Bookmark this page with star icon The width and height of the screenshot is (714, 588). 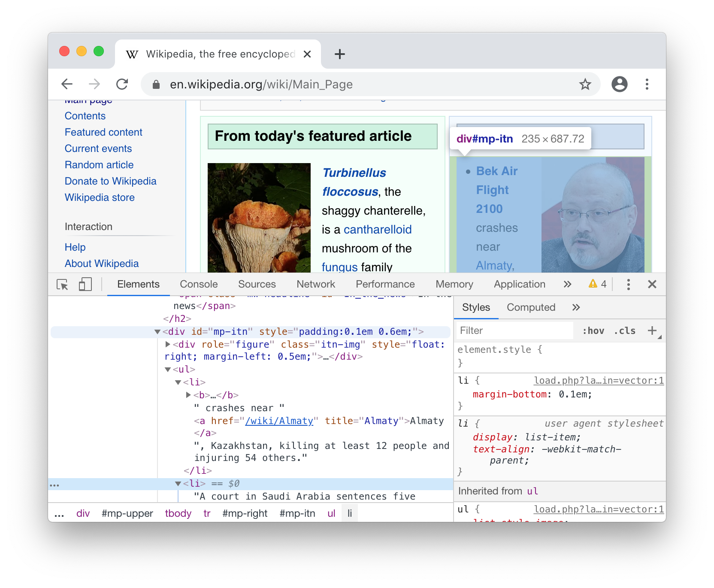click(585, 85)
